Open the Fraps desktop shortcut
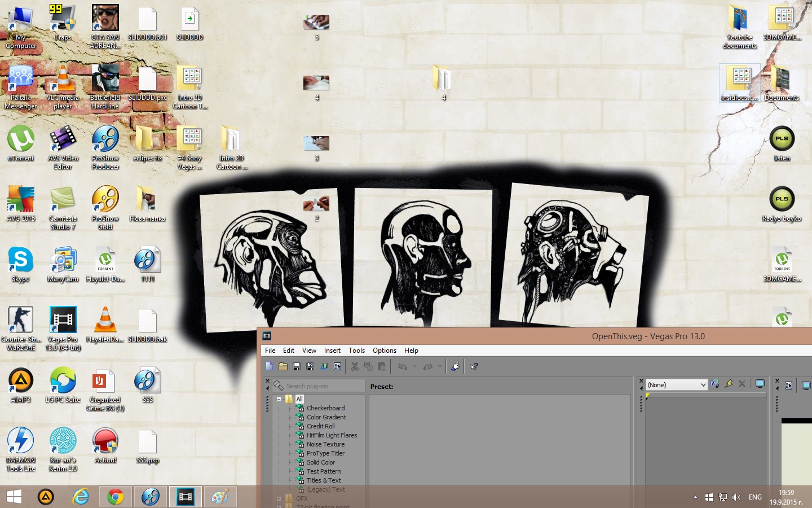812x508 pixels. coord(63,23)
